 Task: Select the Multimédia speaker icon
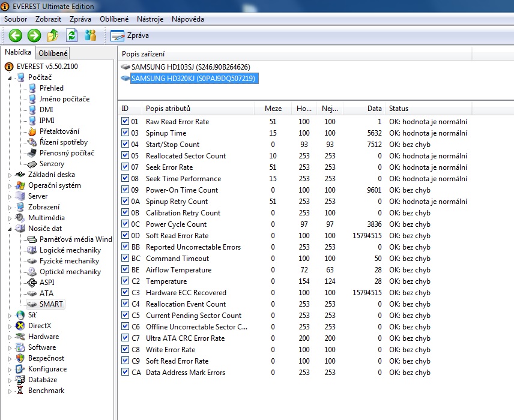[x=20, y=218]
